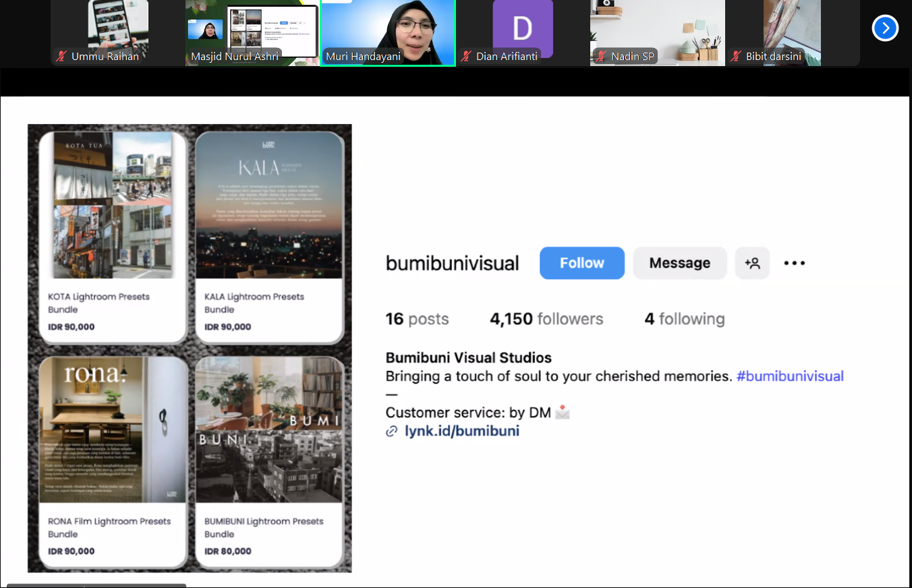Click the muted mic icon on Nadin SP
912x588 pixels.
[601, 57]
